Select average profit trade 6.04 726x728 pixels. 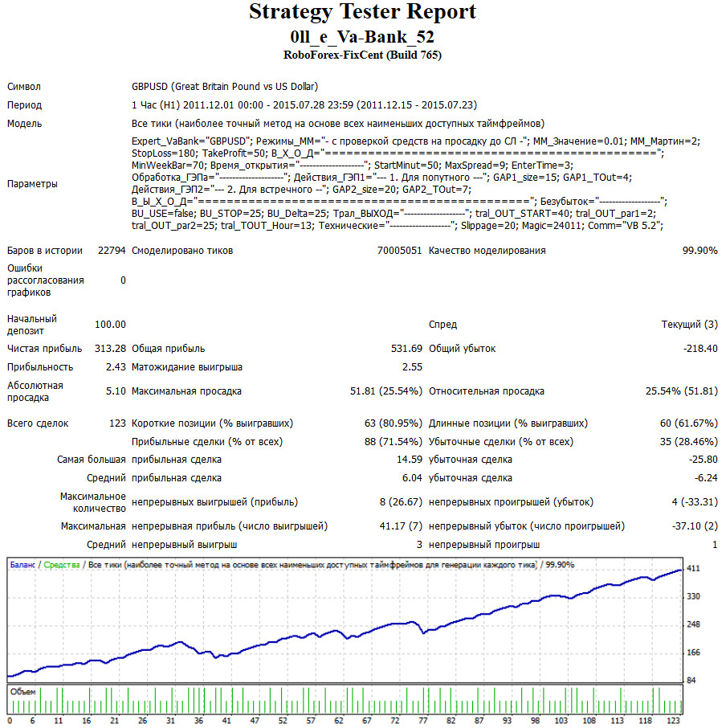pyautogui.click(x=412, y=478)
